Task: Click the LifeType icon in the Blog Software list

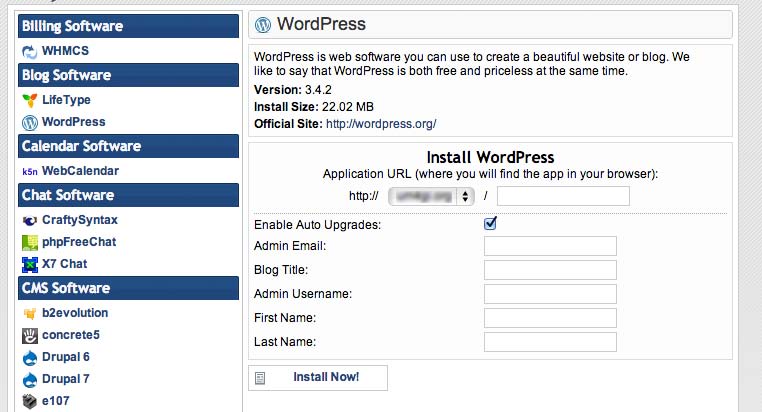Action: pyautogui.click(x=30, y=100)
